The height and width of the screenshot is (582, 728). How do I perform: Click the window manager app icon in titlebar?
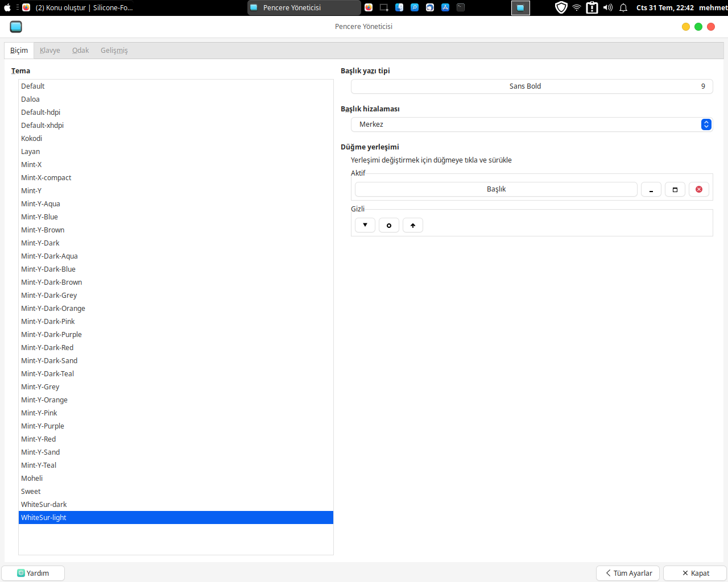tap(16, 27)
